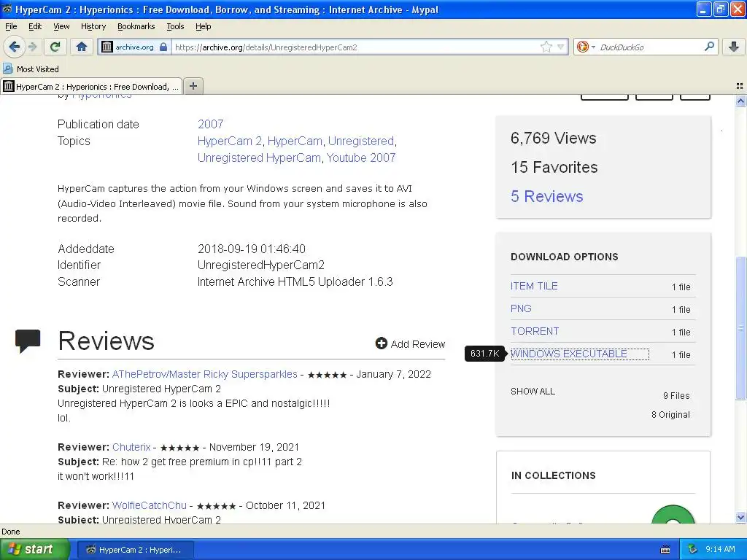Click the DuckDuckGo search box
The image size is (747, 560).
coord(649,47)
